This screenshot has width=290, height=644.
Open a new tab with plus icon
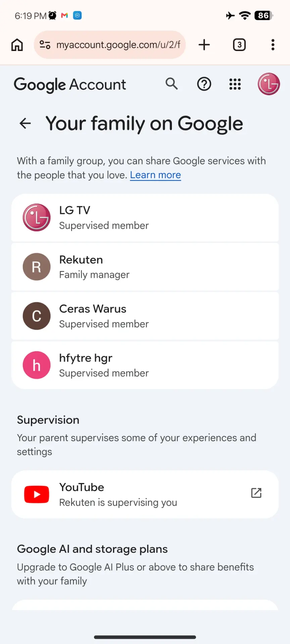[204, 45]
